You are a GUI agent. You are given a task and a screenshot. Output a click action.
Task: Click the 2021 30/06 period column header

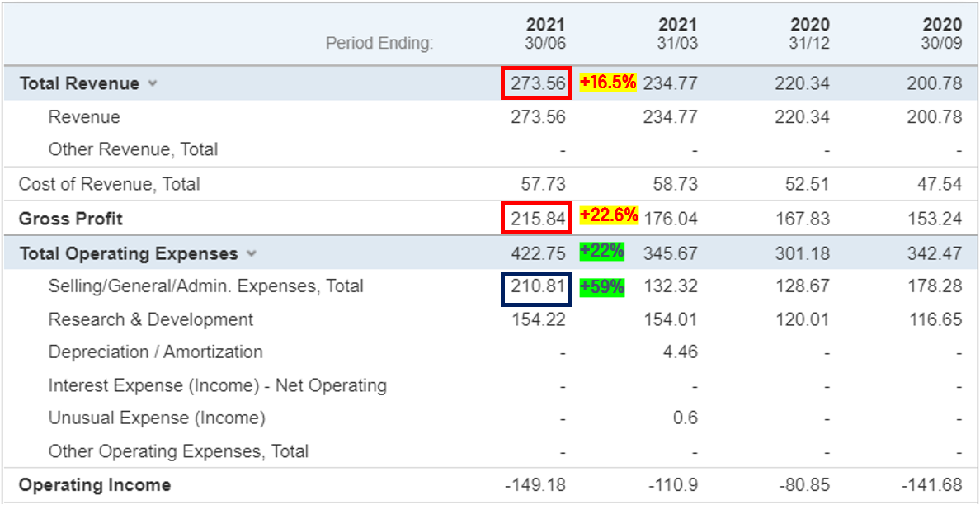coord(545,34)
